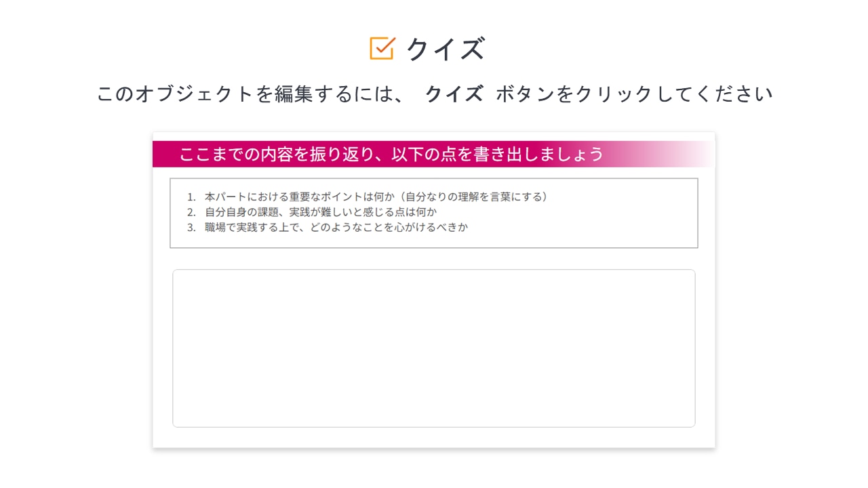Viewport: 868px width, 488px height.
Task: Select the large クイズ heading title
Action: [446, 49]
